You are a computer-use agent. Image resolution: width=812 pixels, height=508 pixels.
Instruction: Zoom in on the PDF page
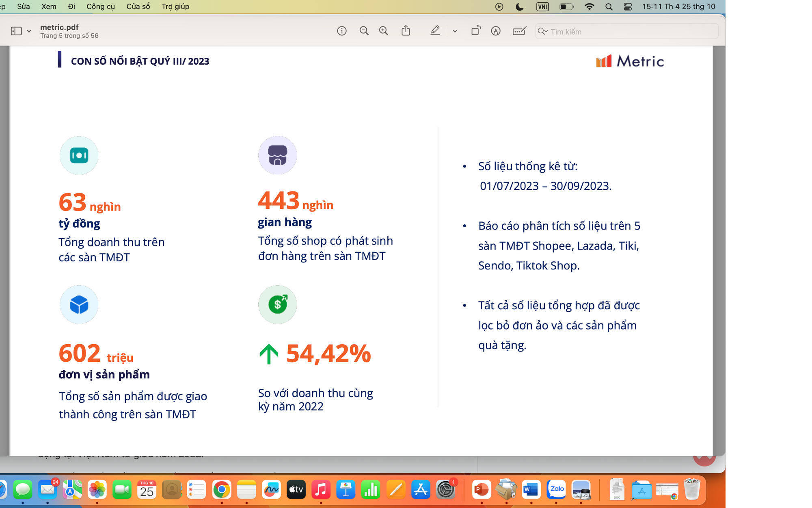(384, 31)
